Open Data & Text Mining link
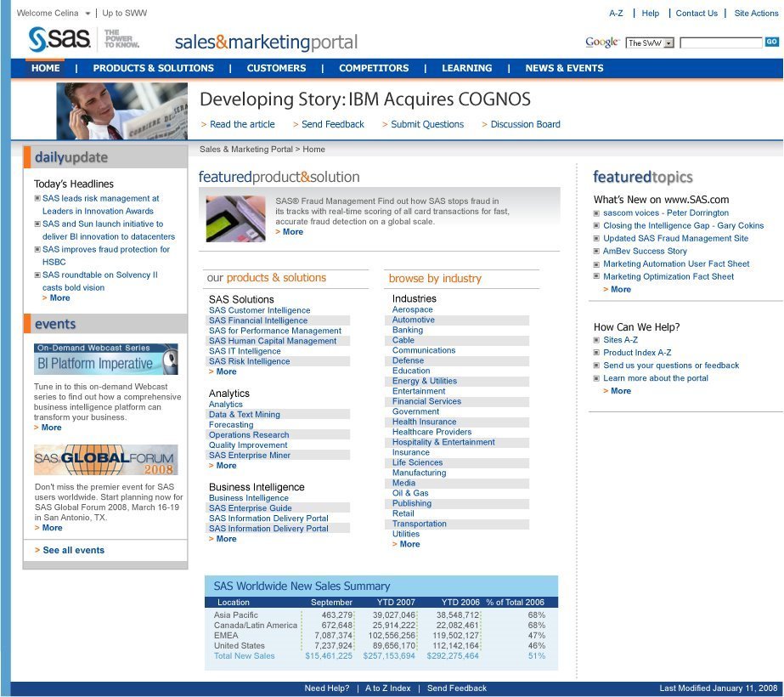Screen dimensions: 784x697 244,414
